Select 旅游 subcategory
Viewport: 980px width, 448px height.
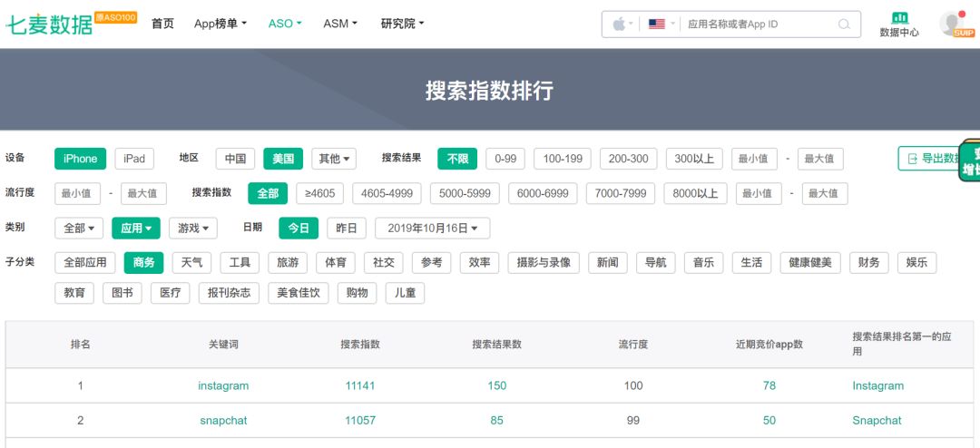pyautogui.click(x=288, y=262)
